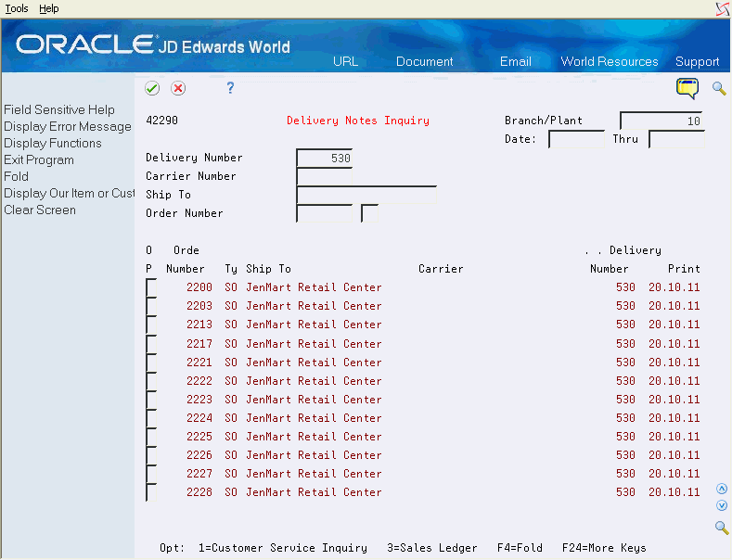Viewport: 732px width, 560px height.
Task: Select option field for order 2228
Action: coord(151,493)
